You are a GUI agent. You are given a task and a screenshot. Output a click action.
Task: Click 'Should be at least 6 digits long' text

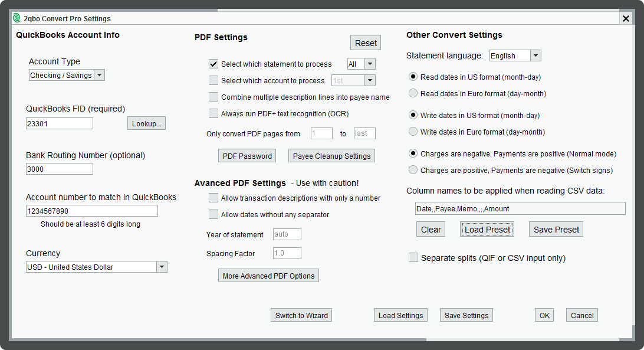click(90, 224)
